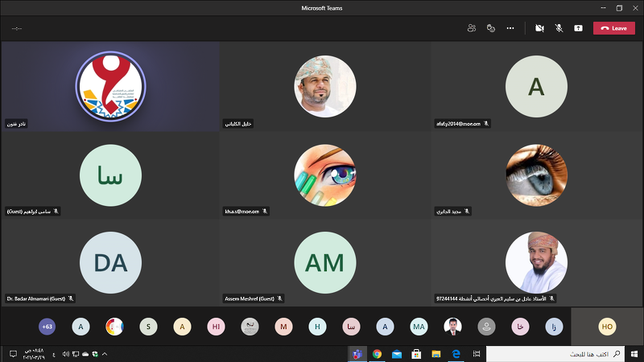Click the HI participant avatar in bottom strip
Viewport: 644px width, 362px height.
[x=215, y=326]
